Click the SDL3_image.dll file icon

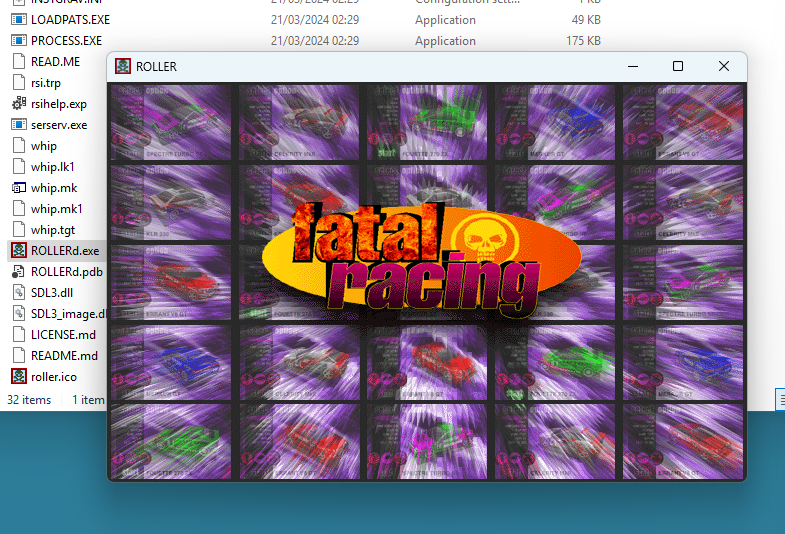19,314
